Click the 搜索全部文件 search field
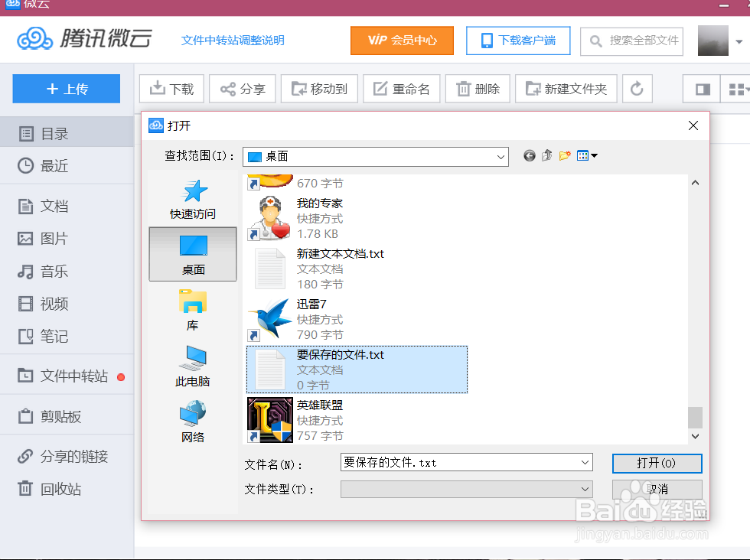 631,41
